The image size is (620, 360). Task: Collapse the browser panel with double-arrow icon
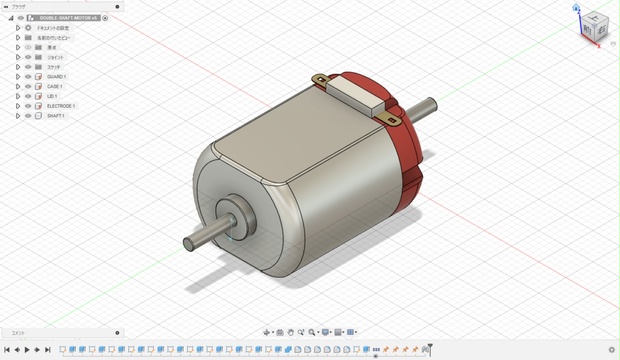pos(6,7)
